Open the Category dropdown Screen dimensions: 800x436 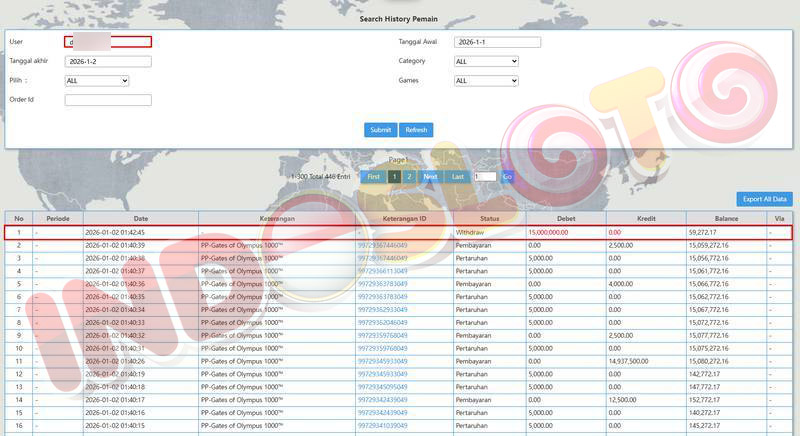(486, 61)
